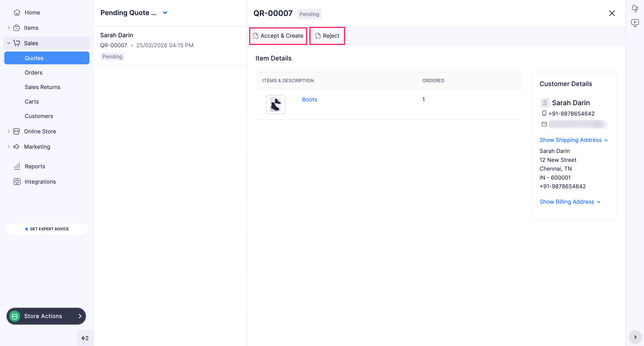Open the Pending Quote filter dropdown

pyautogui.click(x=165, y=13)
